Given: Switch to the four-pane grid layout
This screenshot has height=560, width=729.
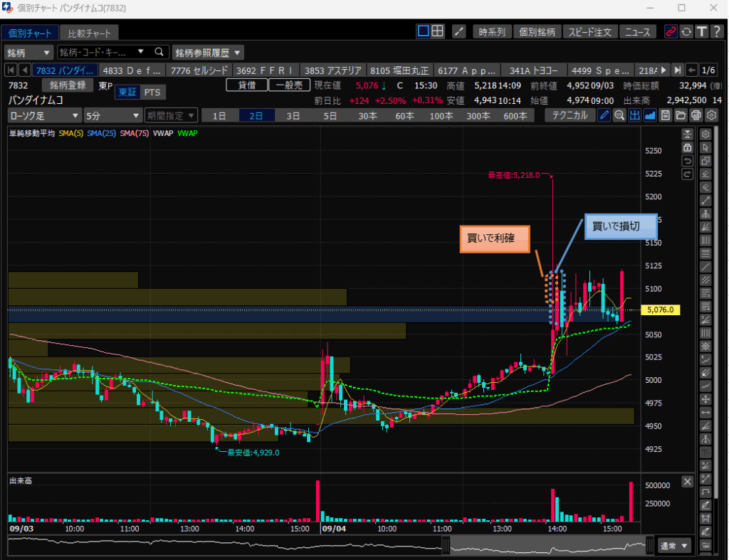Looking at the screenshot, I should click(439, 31).
